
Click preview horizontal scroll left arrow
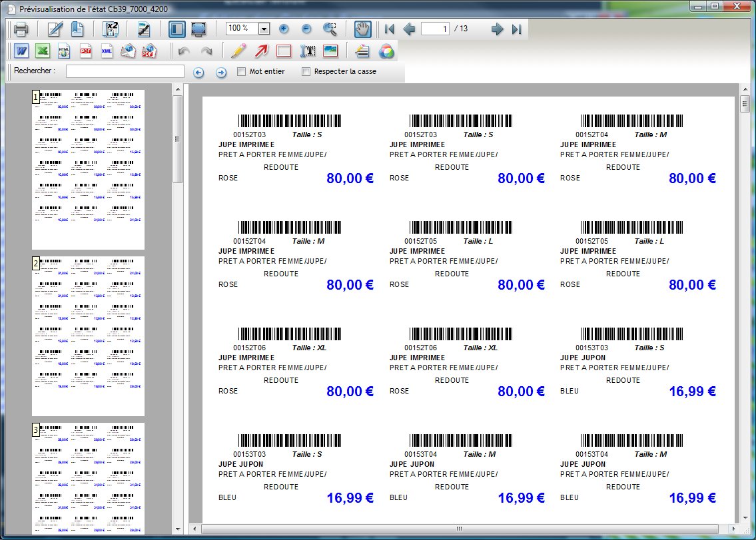194,529
